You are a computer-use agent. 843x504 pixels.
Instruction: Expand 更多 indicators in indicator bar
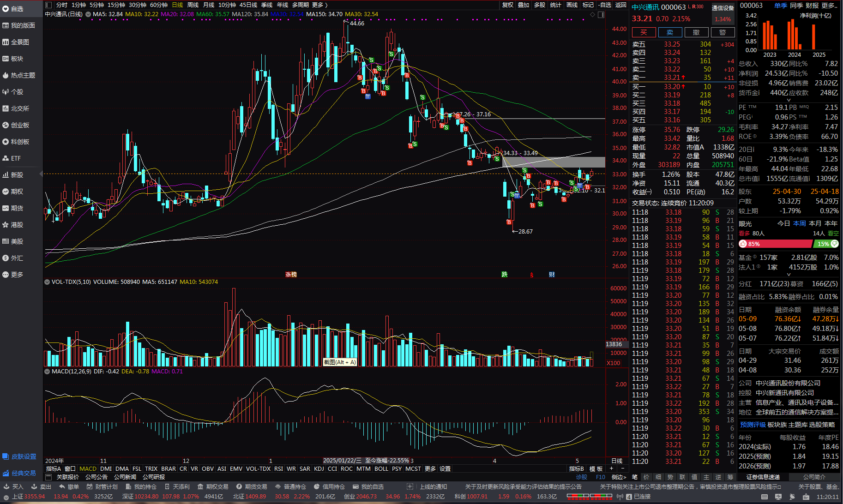pos(430,468)
